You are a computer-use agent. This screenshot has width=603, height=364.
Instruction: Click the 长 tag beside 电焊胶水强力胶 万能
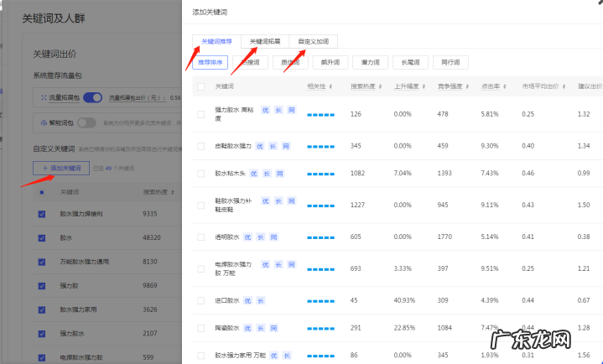[278, 264]
